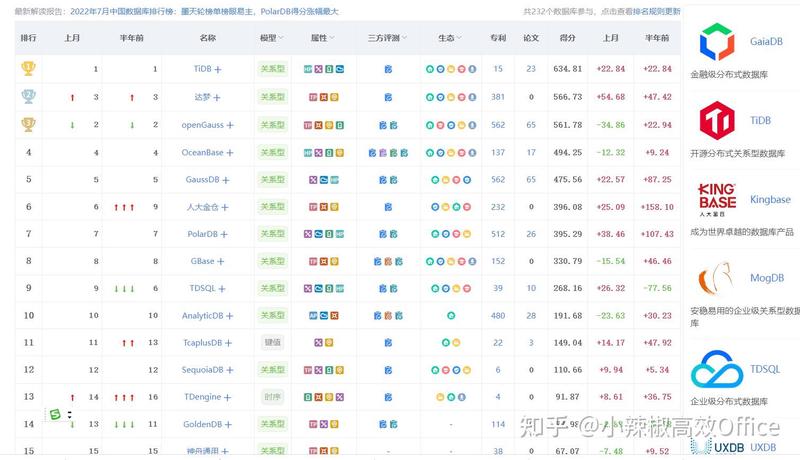Click the evaluation badge in 达梦 row
800x460 pixels.
click(388, 97)
